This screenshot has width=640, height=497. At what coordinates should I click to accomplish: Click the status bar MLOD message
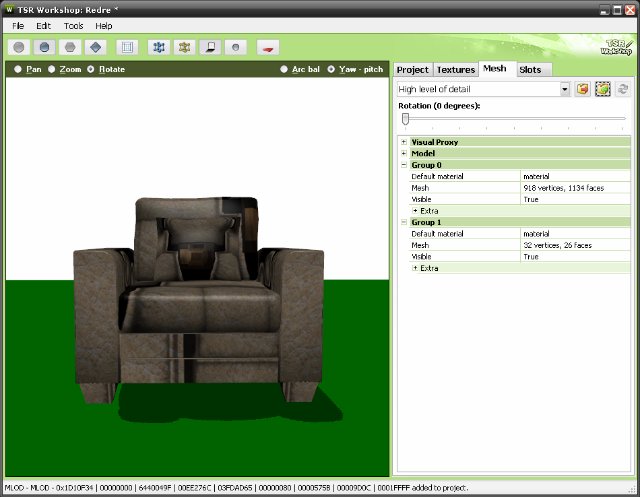236,488
